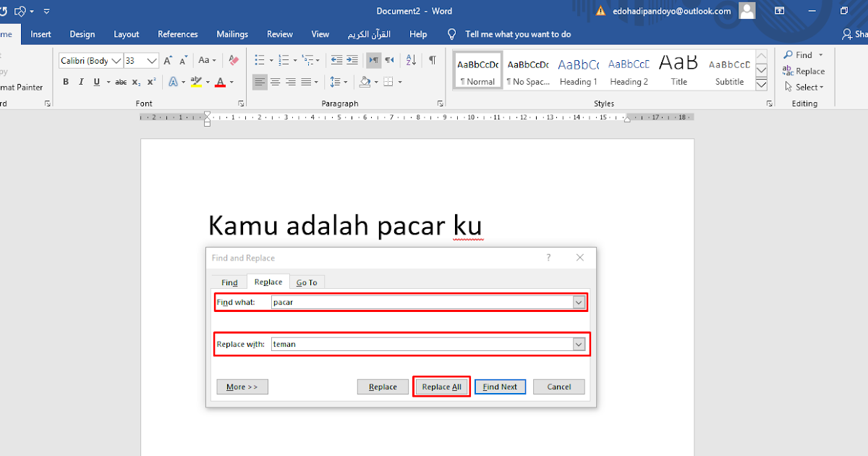Click the account warning triangle icon

click(x=600, y=11)
